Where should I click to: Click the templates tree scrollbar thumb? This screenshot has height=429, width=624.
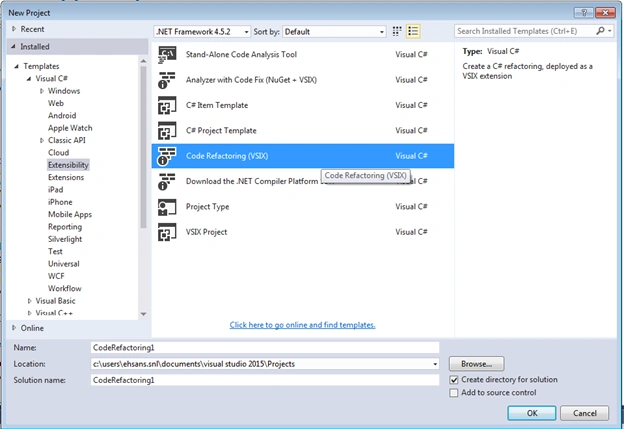[x=143, y=147]
